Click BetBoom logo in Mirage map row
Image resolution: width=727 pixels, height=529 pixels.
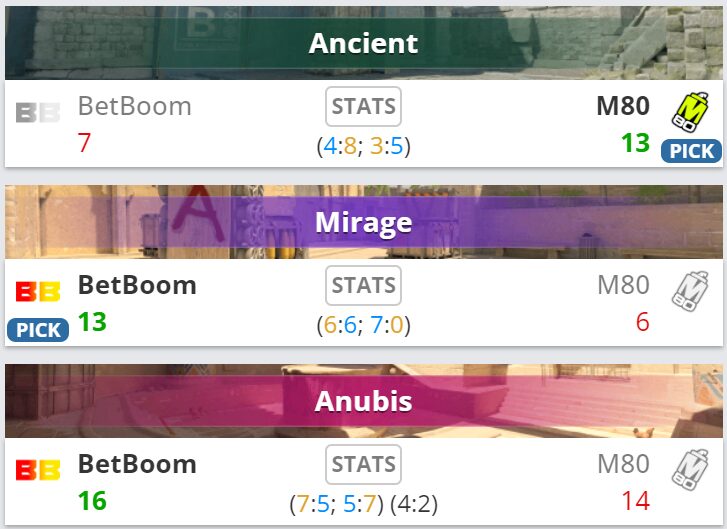pyautogui.click(x=38, y=291)
